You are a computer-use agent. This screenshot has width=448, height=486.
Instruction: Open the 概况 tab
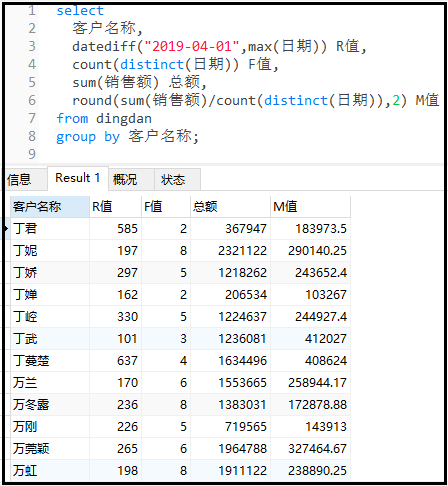click(x=131, y=180)
